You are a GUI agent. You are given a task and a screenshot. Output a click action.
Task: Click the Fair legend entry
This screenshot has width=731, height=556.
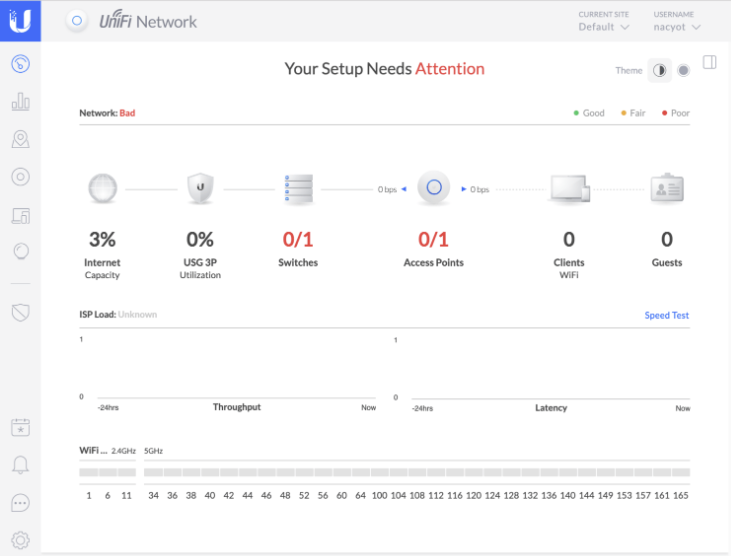click(x=633, y=113)
